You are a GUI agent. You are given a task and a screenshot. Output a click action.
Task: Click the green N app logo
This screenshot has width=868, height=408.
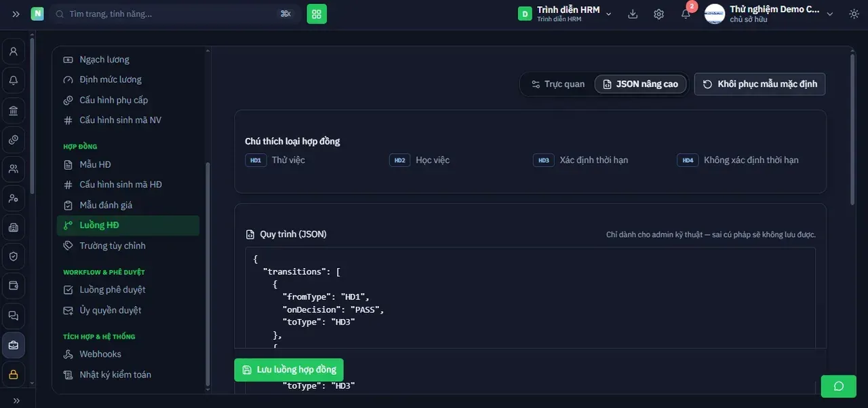37,14
